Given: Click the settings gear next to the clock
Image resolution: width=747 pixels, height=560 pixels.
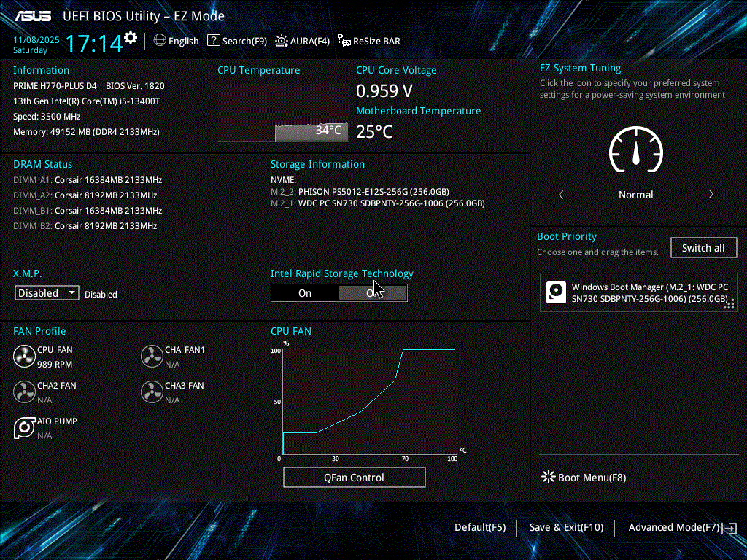Looking at the screenshot, I should point(131,38).
